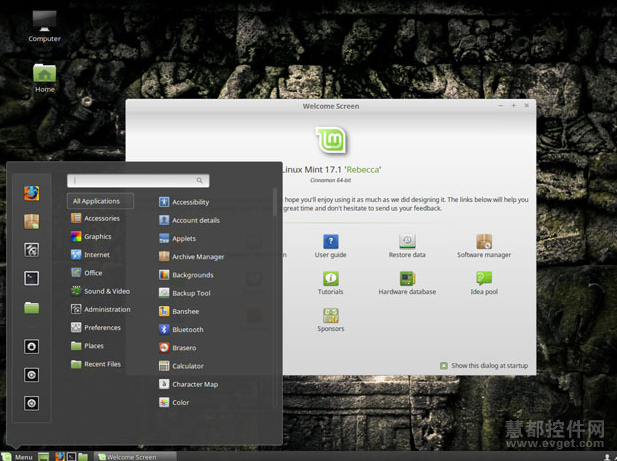Open Hardware database in Welcome Screen
The width and height of the screenshot is (617, 461).
(x=407, y=283)
